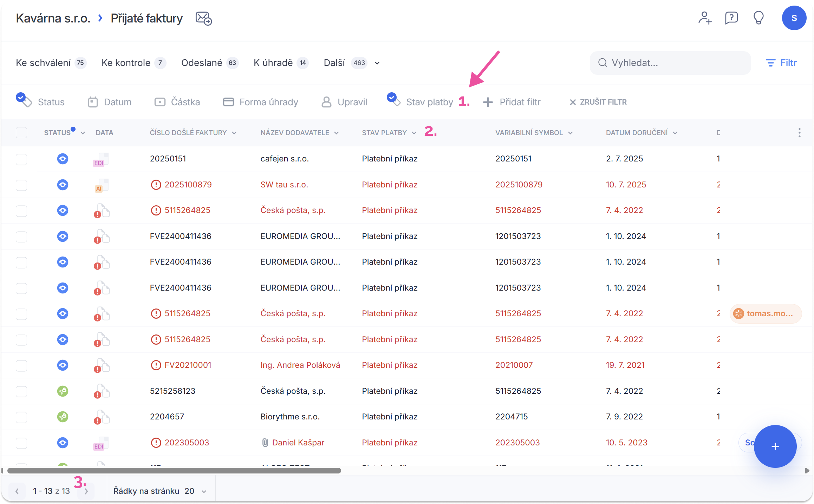This screenshot has height=504, width=814.
Task: Open the add user icon
Action: [705, 18]
